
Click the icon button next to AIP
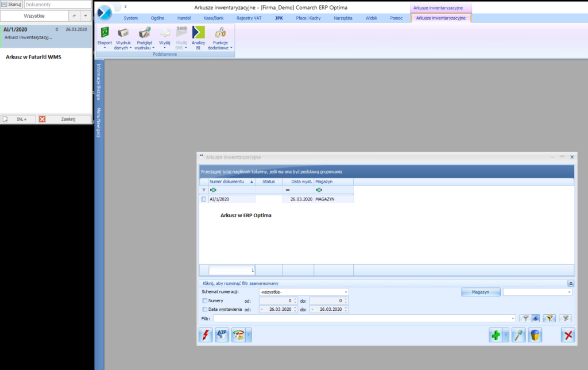pos(238,335)
